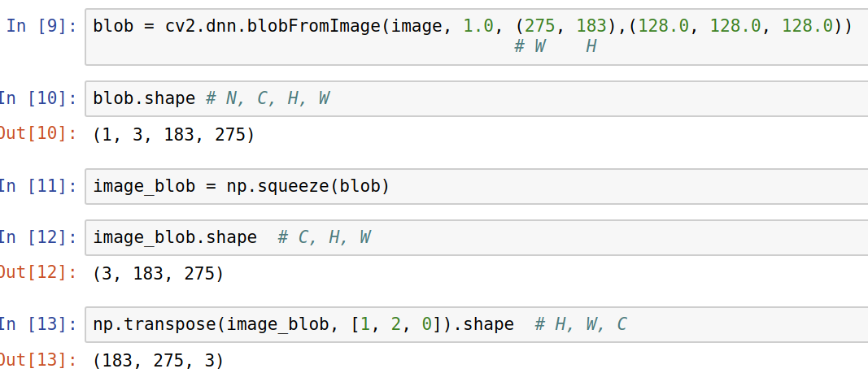The image size is (868, 386).
Task: Click the '# H, W, C' comment
Action: click(581, 324)
